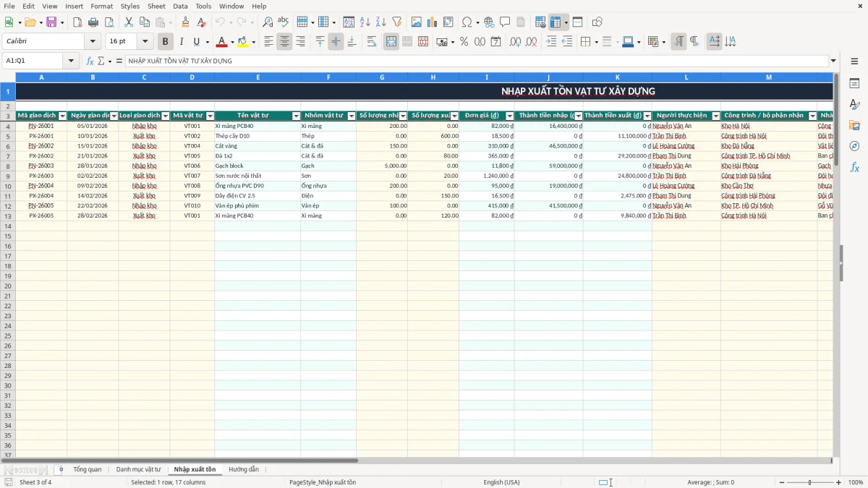Click the Draw Functions shapes icon
The image size is (868, 488).
(597, 22)
